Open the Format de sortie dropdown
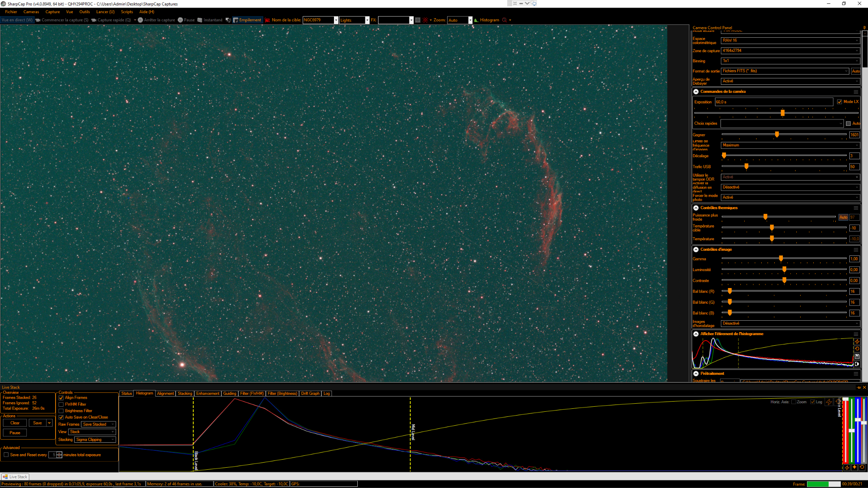 [x=785, y=71]
